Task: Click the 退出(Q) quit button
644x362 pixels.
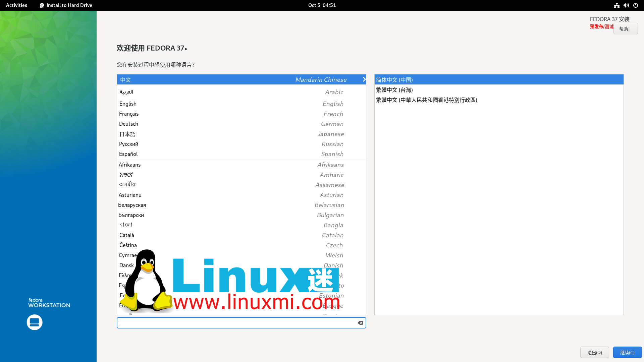Action: click(595, 352)
